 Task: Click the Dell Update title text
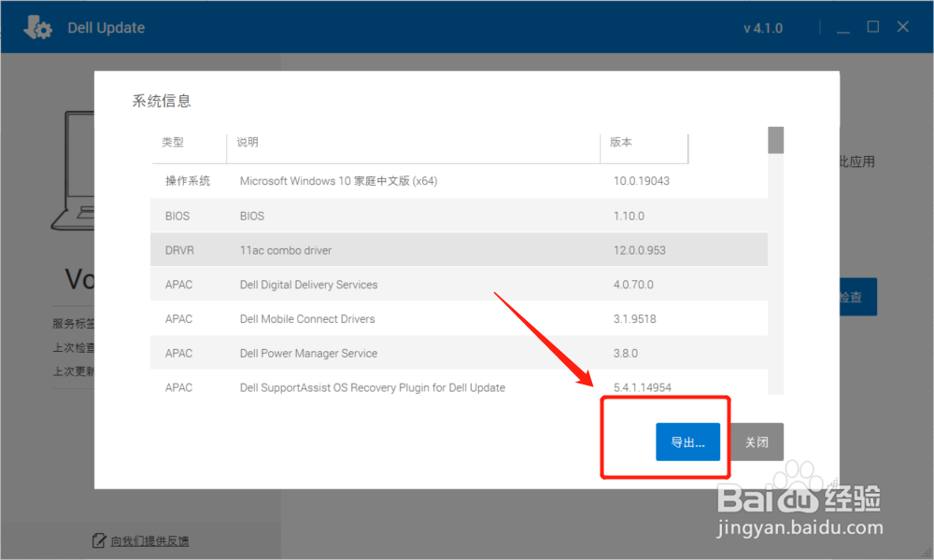(x=106, y=28)
